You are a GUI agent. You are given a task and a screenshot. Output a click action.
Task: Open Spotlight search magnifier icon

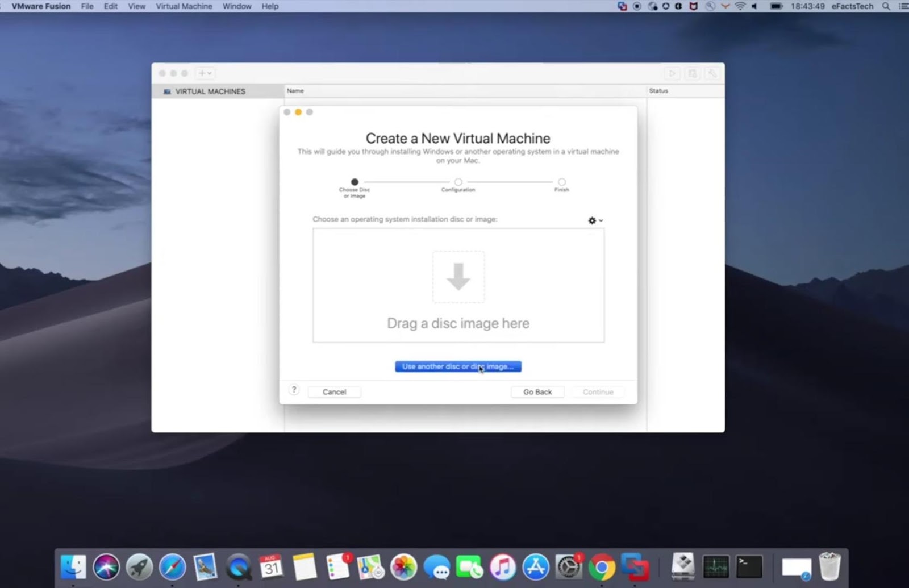click(886, 6)
